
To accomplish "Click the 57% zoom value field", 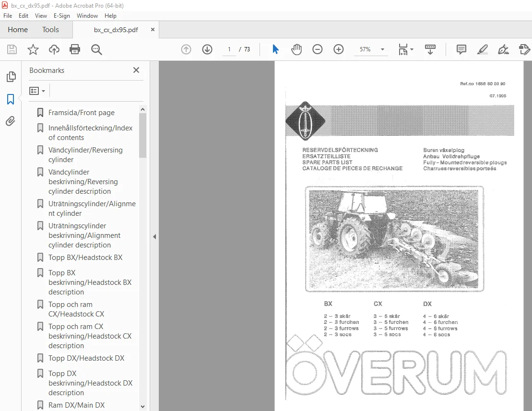I will pyautogui.click(x=366, y=49).
